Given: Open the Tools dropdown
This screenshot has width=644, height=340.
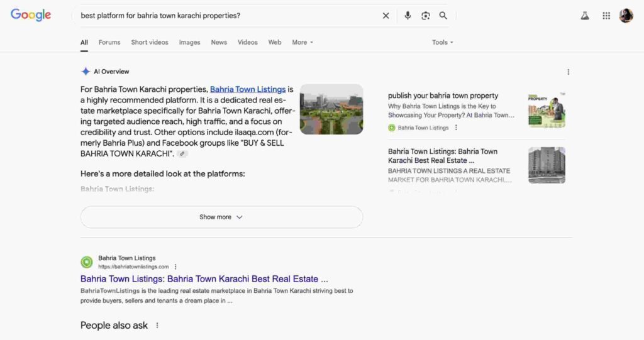Looking at the screenshot, I should pyautogui.click(x=442, y=42).
